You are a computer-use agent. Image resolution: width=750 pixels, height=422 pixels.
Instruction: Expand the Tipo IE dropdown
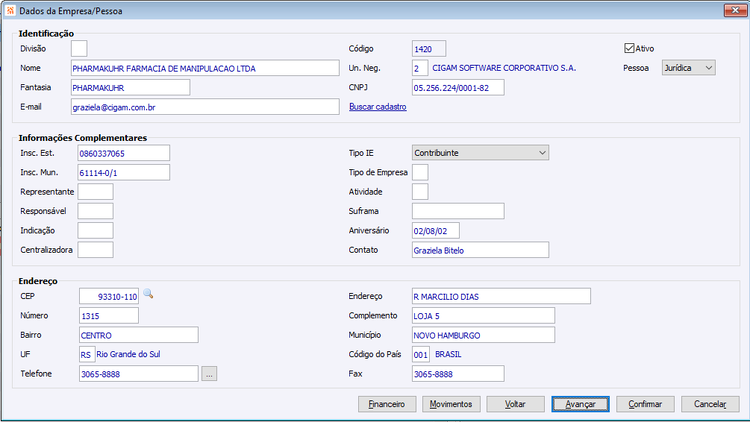480,153
